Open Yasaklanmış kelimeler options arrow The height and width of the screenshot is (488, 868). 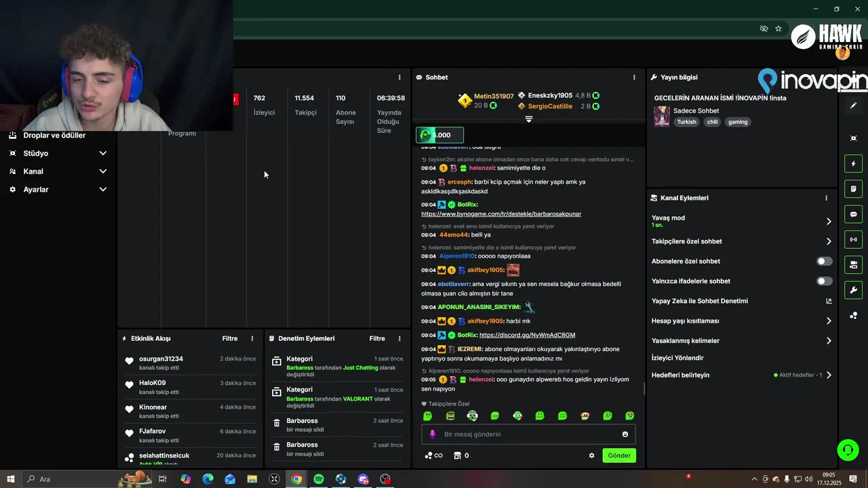(829, 341)
